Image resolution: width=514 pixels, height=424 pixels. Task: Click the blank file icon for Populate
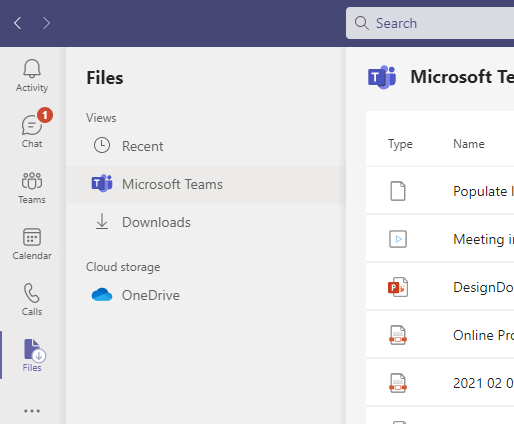pos(398,191)
